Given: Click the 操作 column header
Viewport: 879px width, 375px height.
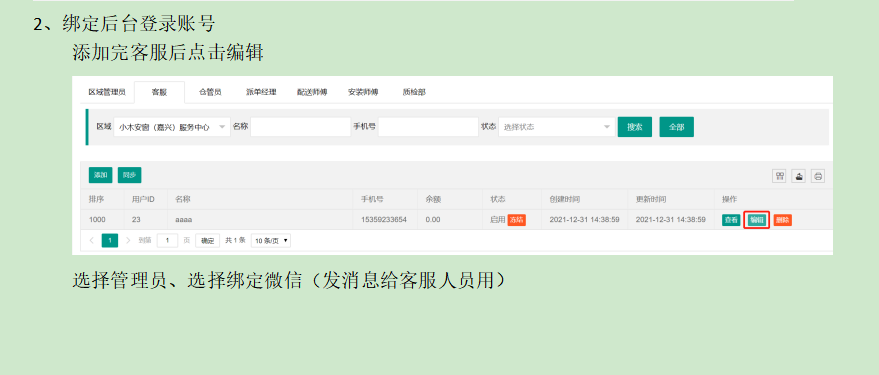Looking at the screenshot, I should point(729,199).
